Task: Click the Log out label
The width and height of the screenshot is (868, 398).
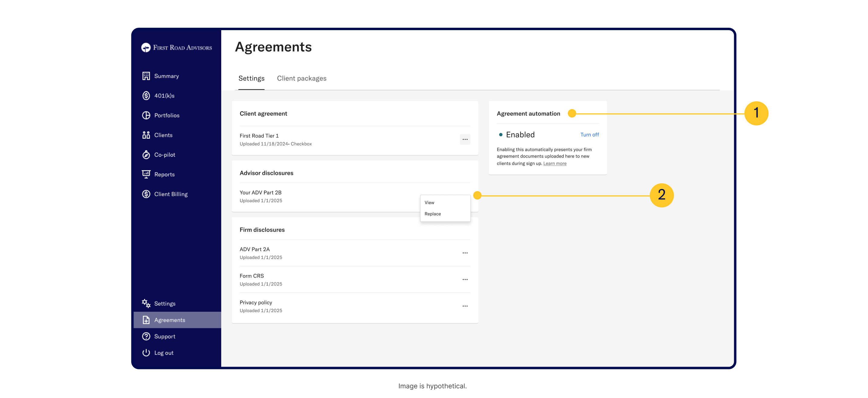Action: pyautogui.click(x=164, y=353)
